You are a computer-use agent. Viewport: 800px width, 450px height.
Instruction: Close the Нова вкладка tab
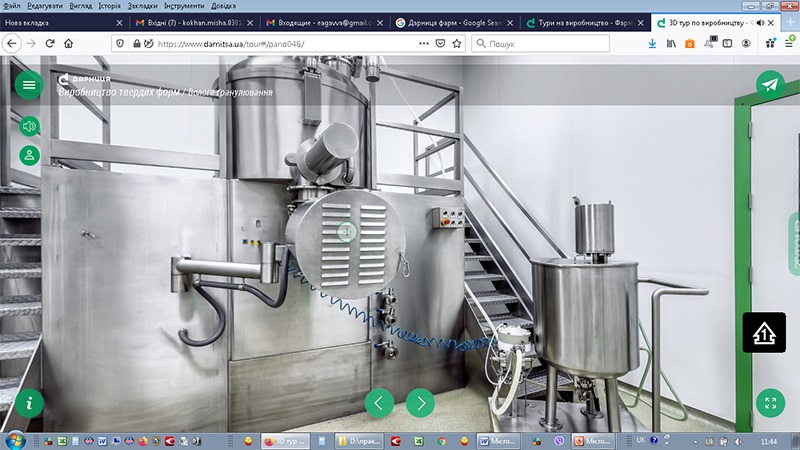point(119,23)
